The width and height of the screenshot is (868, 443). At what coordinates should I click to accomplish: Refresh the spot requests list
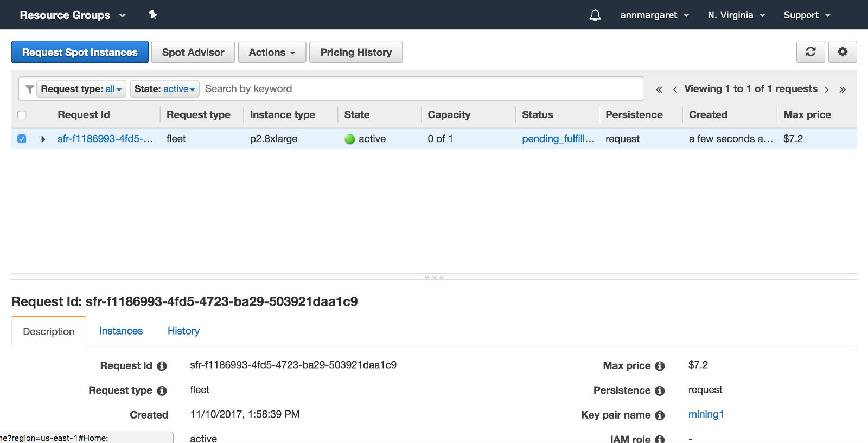click(x=810, y=52)
